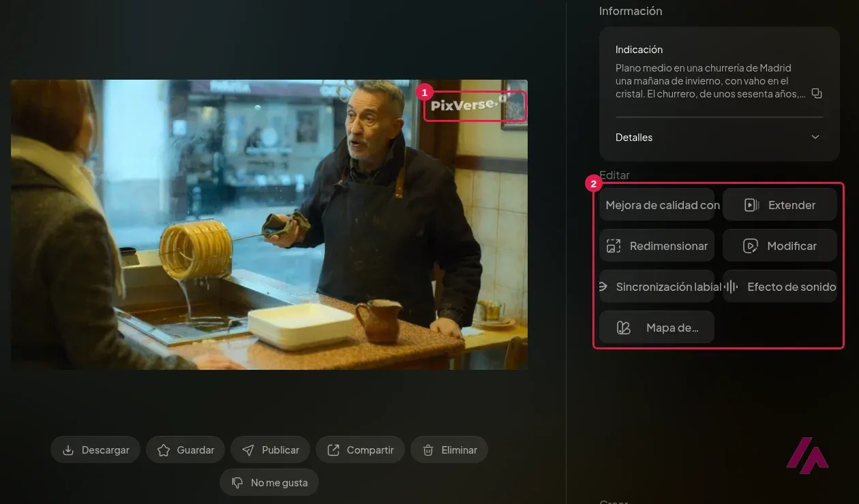
Task: Click the Extender film icon
Action: pyautogui.click(x=751, y=205)
